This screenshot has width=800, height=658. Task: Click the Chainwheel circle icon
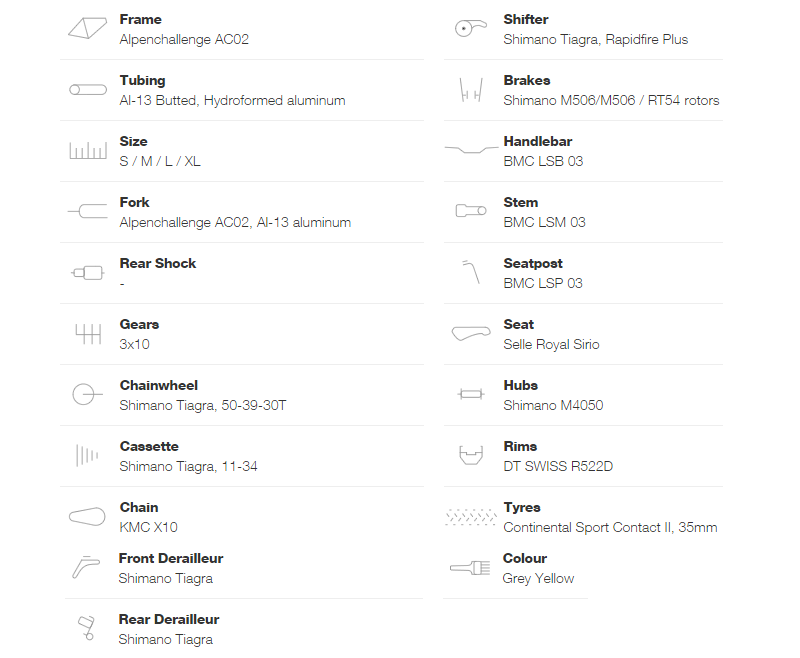pos(87,394)
